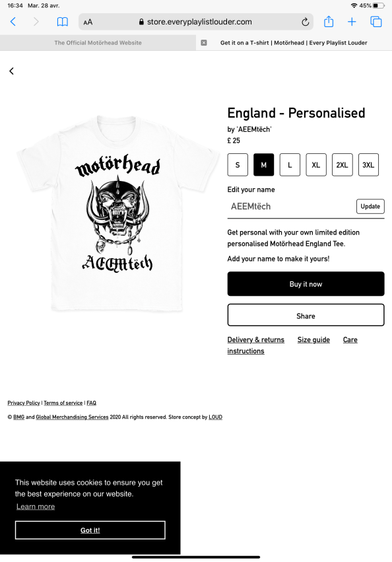The height and width of the screenshot is (562, 392).
Task: Open the Safari bookmarks book icon
Action: tap(62, 22)
